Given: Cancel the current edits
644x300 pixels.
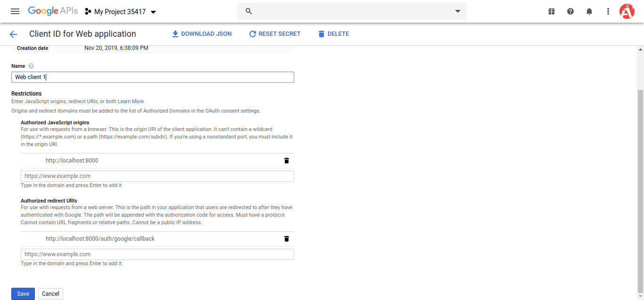Looking at the screenshot, I should pyautogui.click(x=50, y=293).
